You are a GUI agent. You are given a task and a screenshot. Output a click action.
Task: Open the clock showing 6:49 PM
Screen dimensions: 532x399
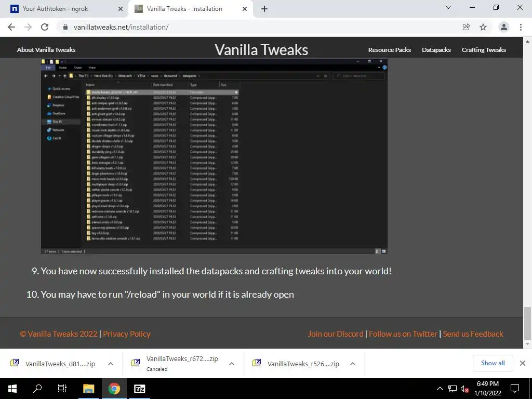pos(488,389)
